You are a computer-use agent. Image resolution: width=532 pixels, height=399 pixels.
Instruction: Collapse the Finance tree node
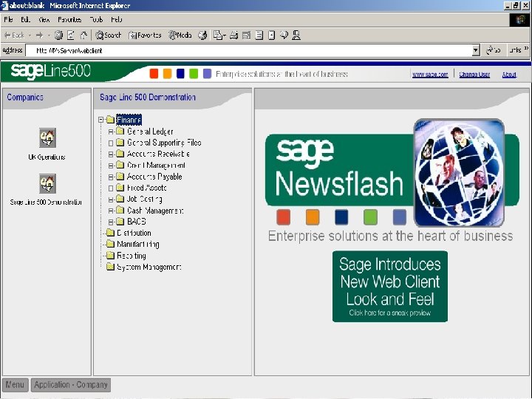tap(100, 120)
